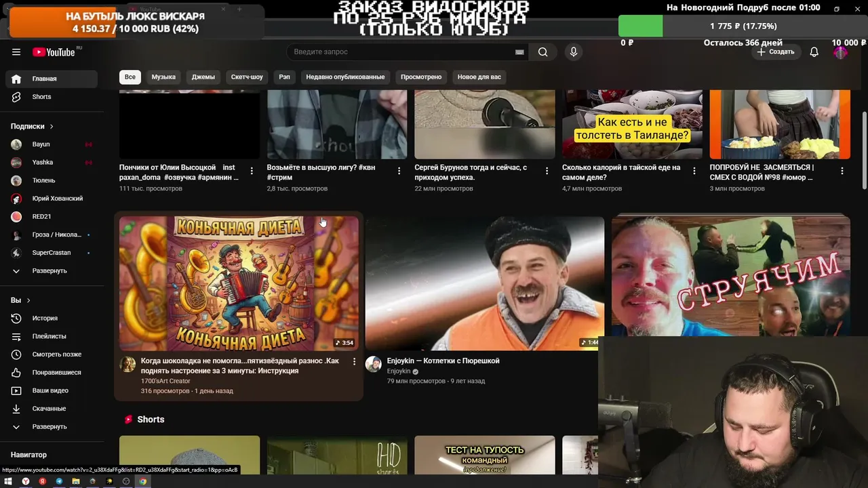Open the account avatar menu
Viewport: 868px width, 488px height.
point(841,52)
